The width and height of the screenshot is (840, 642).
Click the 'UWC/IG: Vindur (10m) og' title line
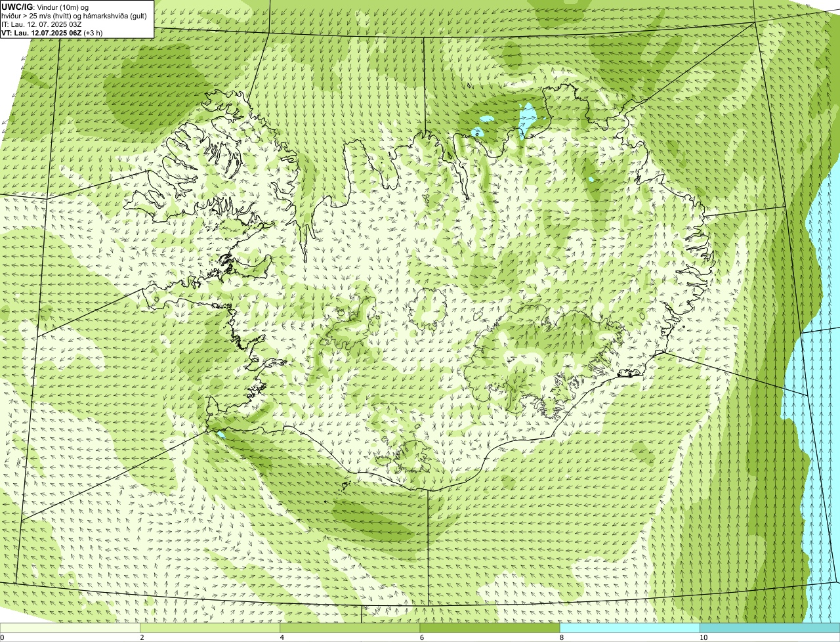click(45, 7)
